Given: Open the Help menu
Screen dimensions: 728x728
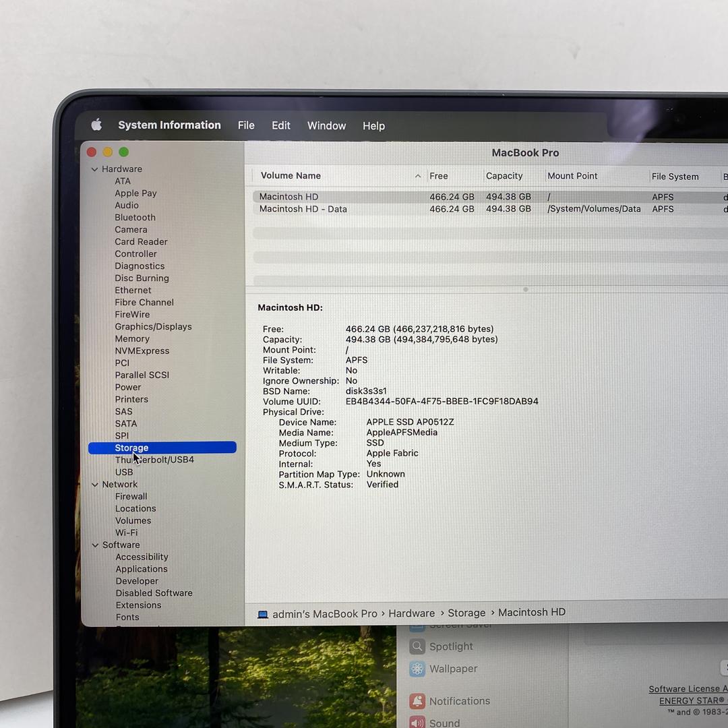Looking at the screenshot, I should click(373, 126).
